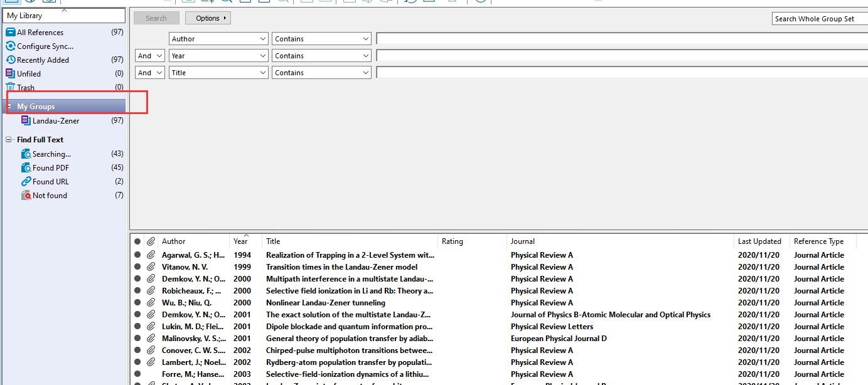Select 'Nonlinear Landau-Zener tunneling' reference

pyautogui.click(x=326, y=303)
